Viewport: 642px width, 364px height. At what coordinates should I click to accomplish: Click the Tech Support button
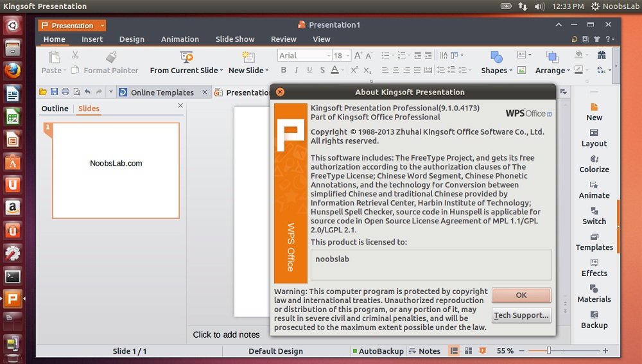coord(521,315)
